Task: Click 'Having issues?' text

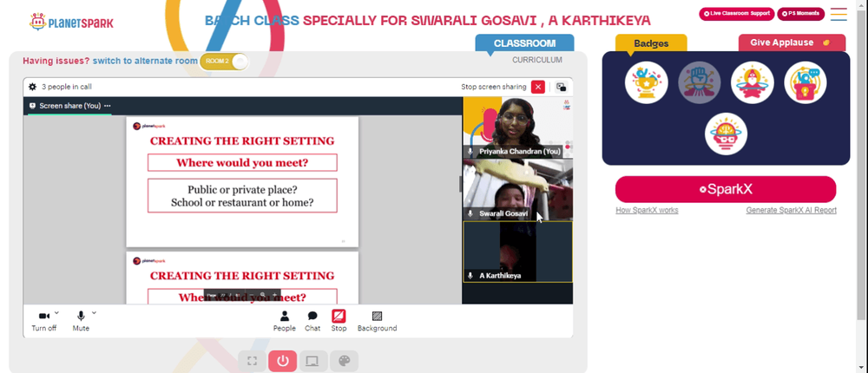Action: coord(56,61)
